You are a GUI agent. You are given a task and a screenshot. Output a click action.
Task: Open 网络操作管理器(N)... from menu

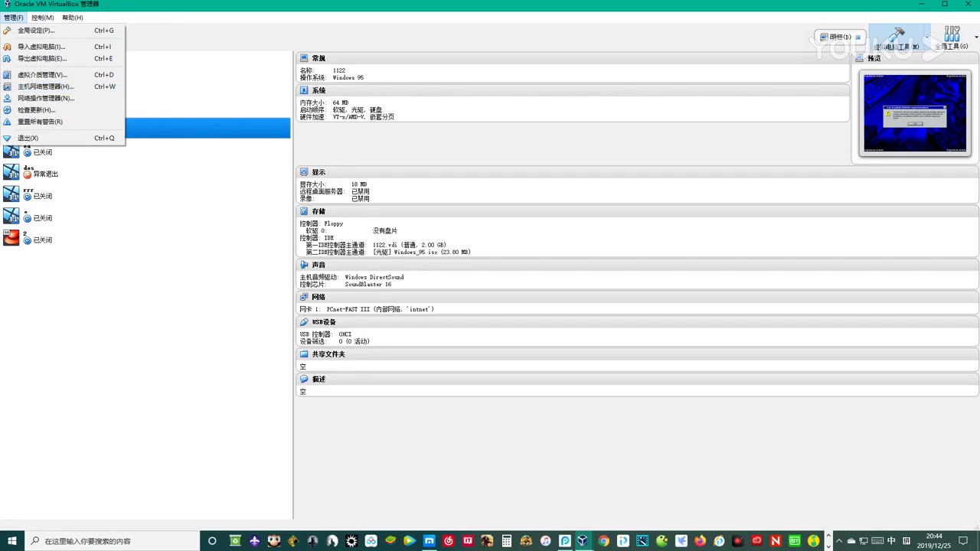(x=61, y=98)
